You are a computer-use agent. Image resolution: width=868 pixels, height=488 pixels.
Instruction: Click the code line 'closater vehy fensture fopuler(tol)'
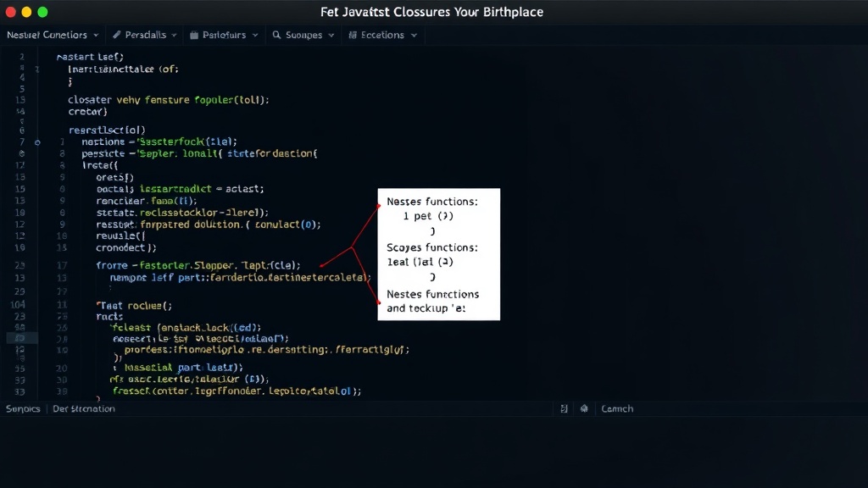click(x=169, y=100)
